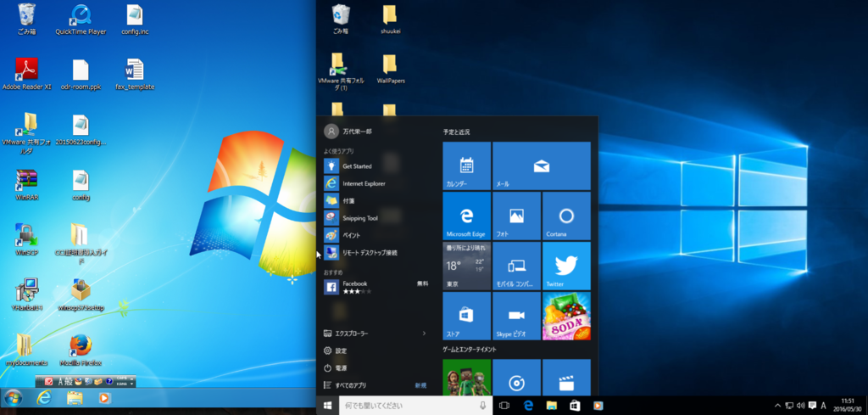Open the メール mail tile
This screenshot has height=415, width=868.
[542, 166]
